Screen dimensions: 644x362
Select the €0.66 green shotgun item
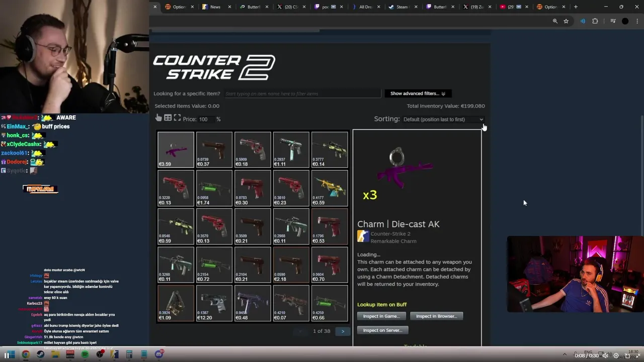pyautogui.click(x=330, y=303)
